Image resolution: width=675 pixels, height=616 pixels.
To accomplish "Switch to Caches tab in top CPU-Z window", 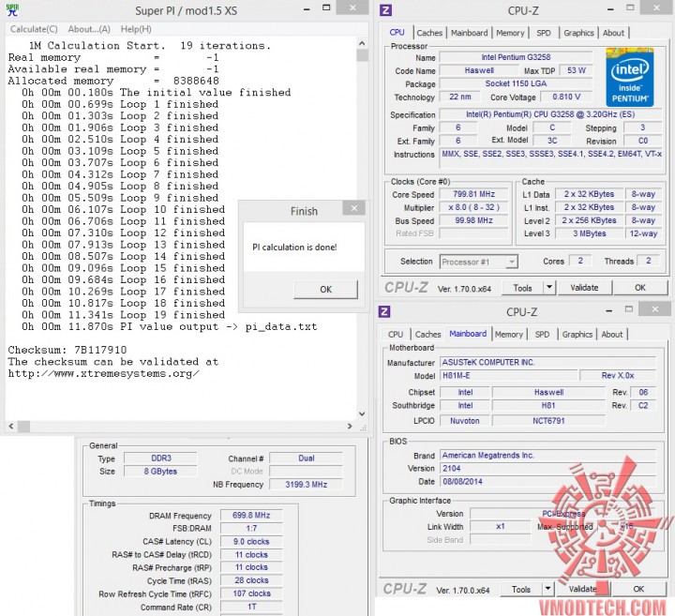I will coord(429,33).
